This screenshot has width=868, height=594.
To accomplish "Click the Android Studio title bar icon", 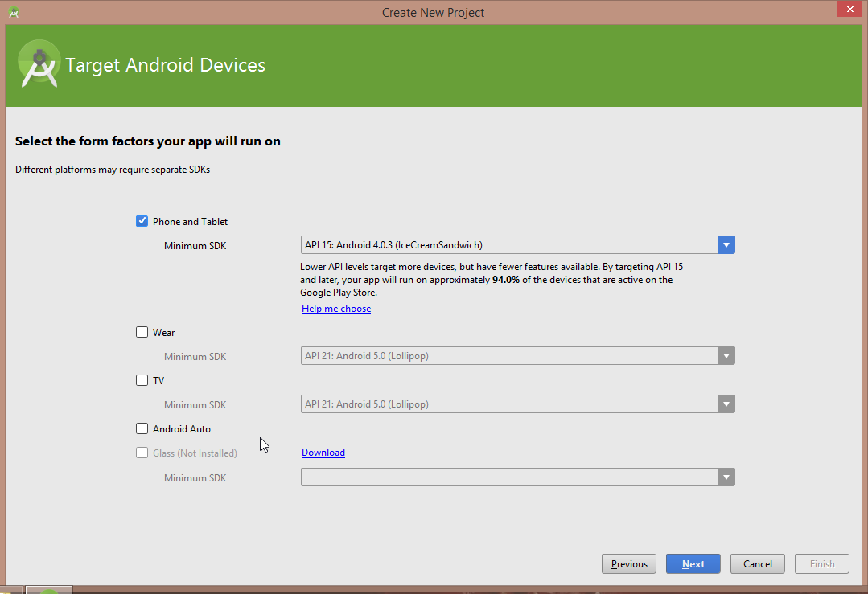I will [14, 12].
